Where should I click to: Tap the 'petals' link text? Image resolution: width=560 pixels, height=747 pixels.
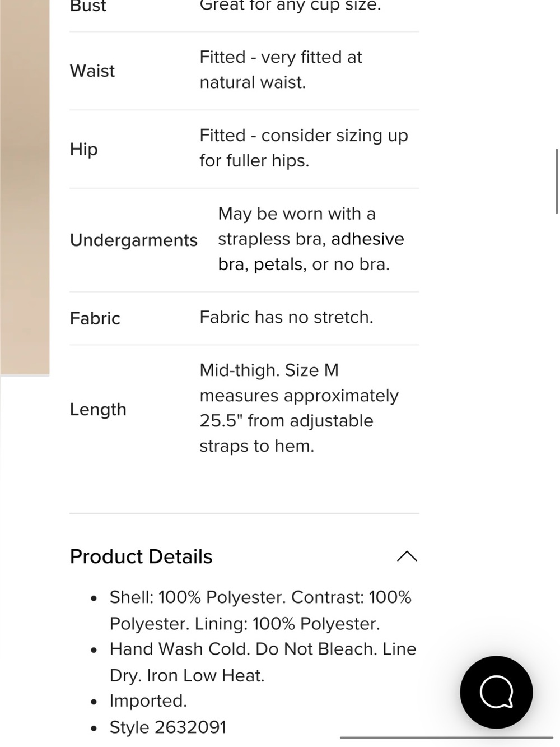(x=278, y=264)
